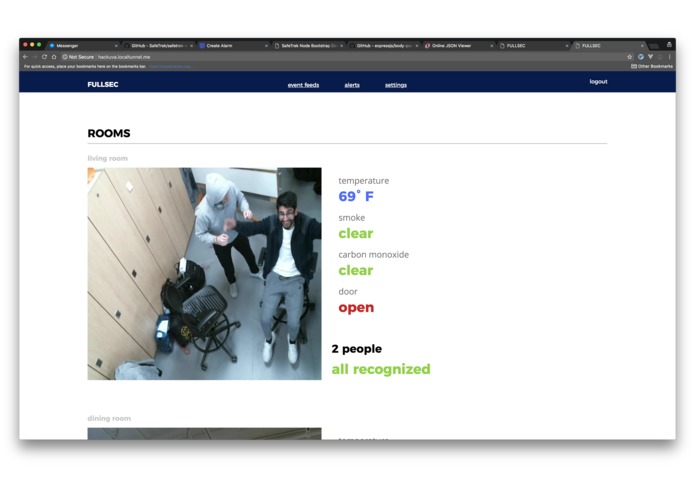Reload the page with the refresh icon
This screenshot has width=695, height=494.
(44, 57)
